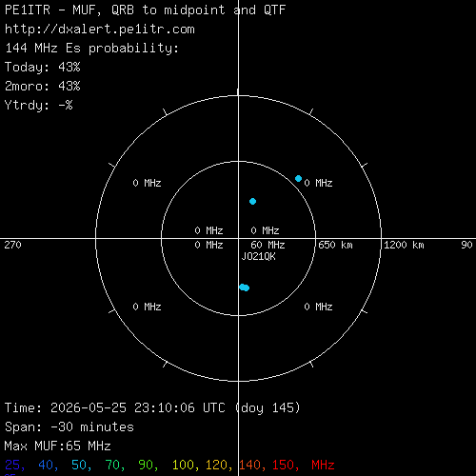This screenshot has width=476, height=476.
Task: Open the http://dxalert.pe1itr.com link
Action: [100, 30]
